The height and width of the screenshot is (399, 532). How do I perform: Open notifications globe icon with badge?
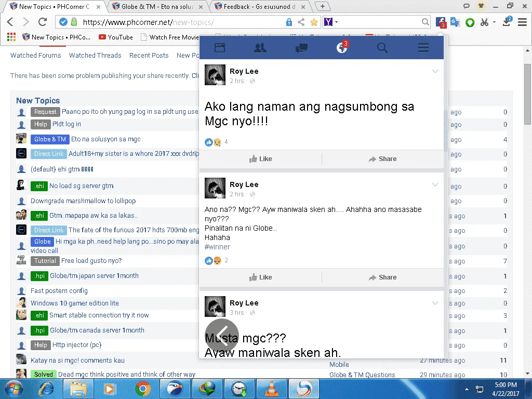pos(342,47)
